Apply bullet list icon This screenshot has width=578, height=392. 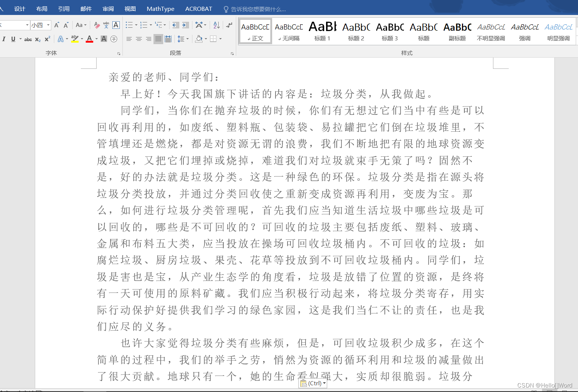tap(129, 25)
